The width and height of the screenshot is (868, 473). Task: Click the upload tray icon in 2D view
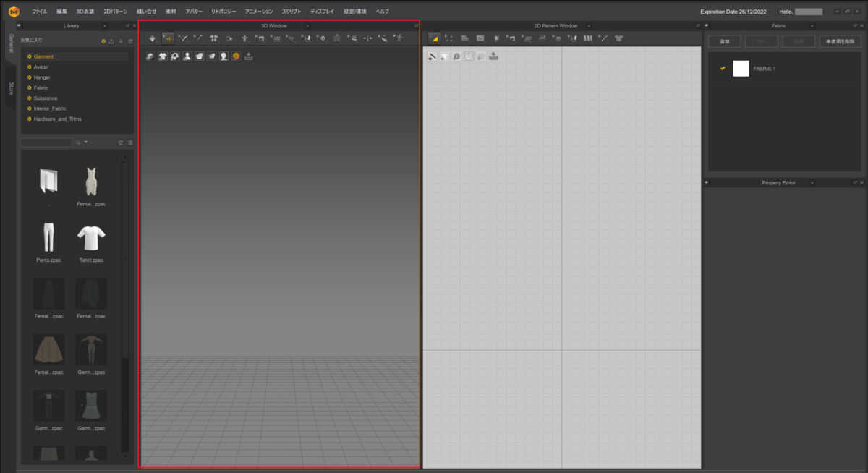(493, 56)
